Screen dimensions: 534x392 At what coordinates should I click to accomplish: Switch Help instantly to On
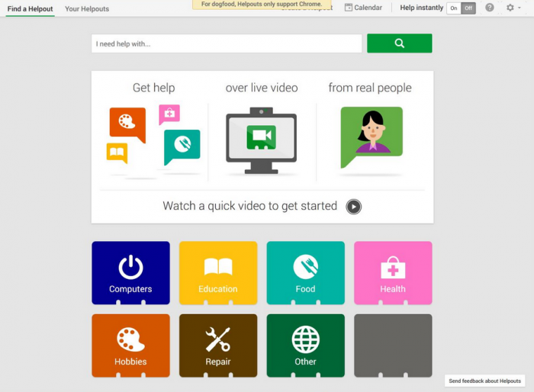click(454, 8)
